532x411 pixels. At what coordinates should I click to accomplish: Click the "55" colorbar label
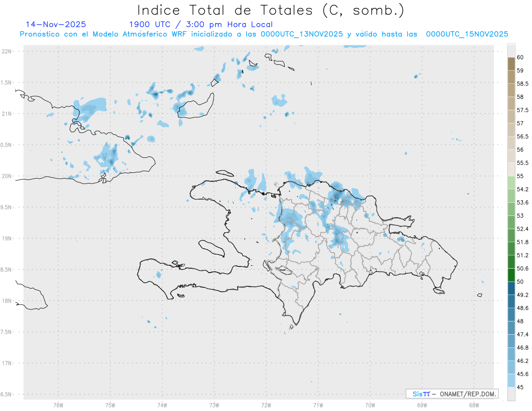point(520,176)
